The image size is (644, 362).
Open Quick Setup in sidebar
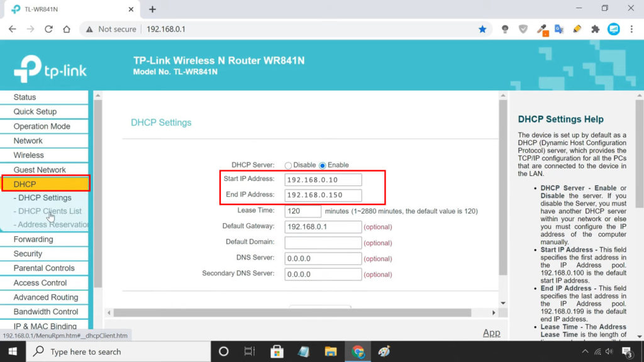(44, 112)
